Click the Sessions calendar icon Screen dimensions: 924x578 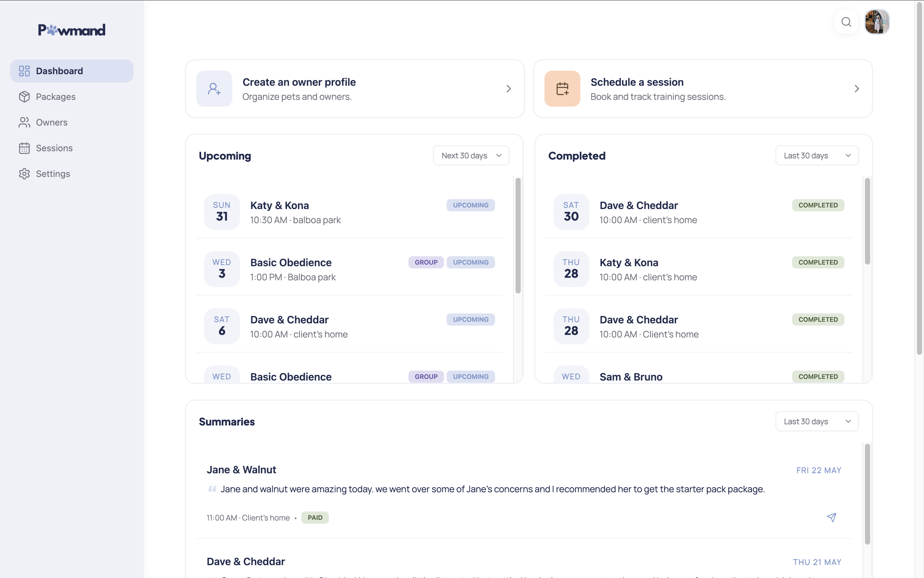(24, 148)
